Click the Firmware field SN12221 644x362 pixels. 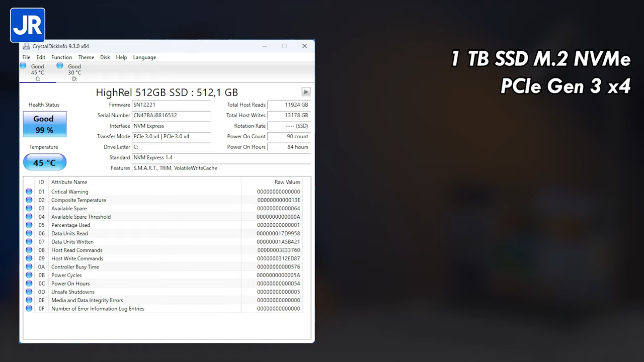click(x=171, y=105)
